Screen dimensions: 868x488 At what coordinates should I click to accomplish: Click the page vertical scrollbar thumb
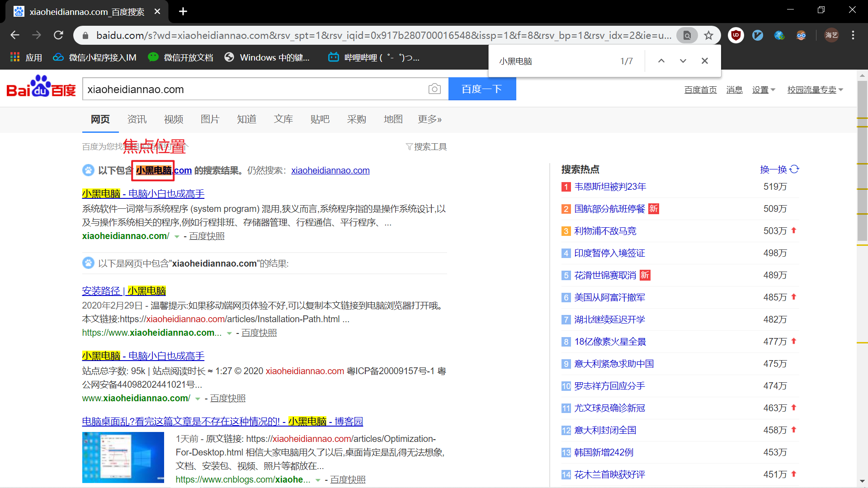click(x=862, y=160)
